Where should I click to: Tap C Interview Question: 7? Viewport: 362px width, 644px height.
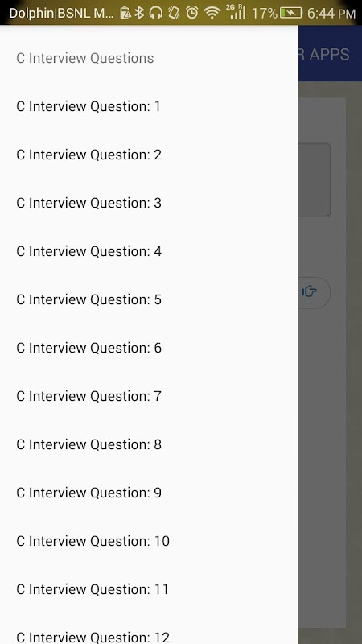(x=149, y=396)
